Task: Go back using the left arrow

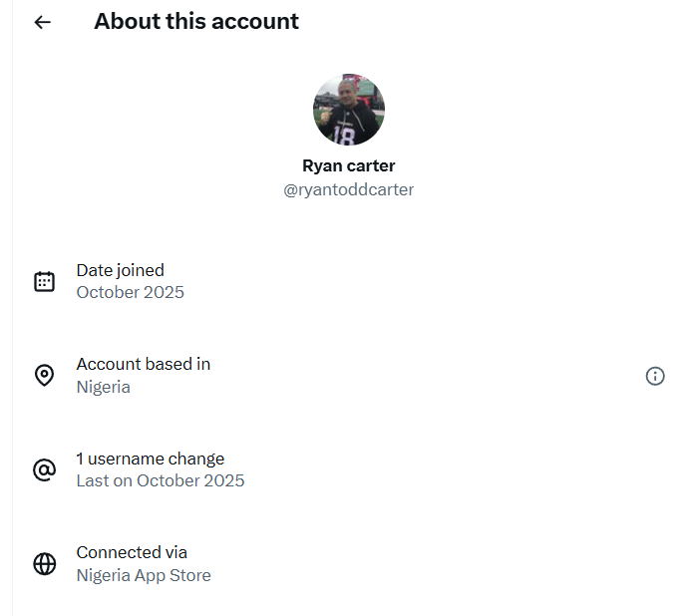Action: point(42,22)
